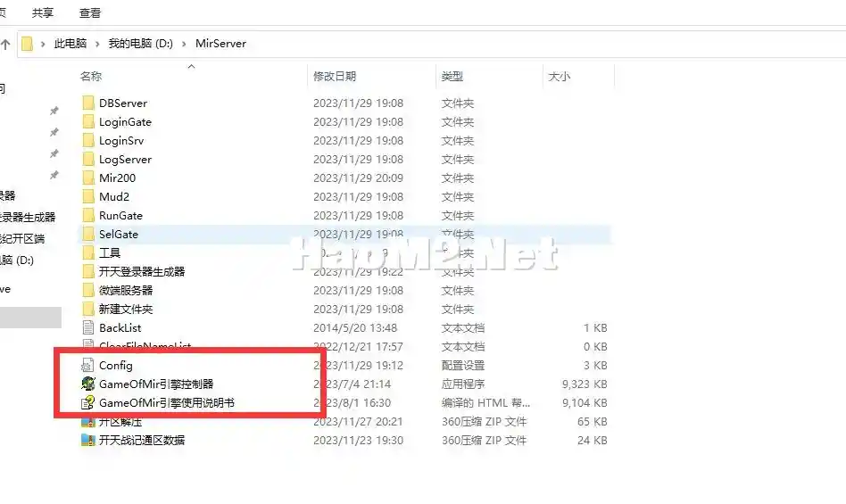Viewport: 846px width, 504px height.
Task: Sort by 名称 column header
Action: point(91,77)
